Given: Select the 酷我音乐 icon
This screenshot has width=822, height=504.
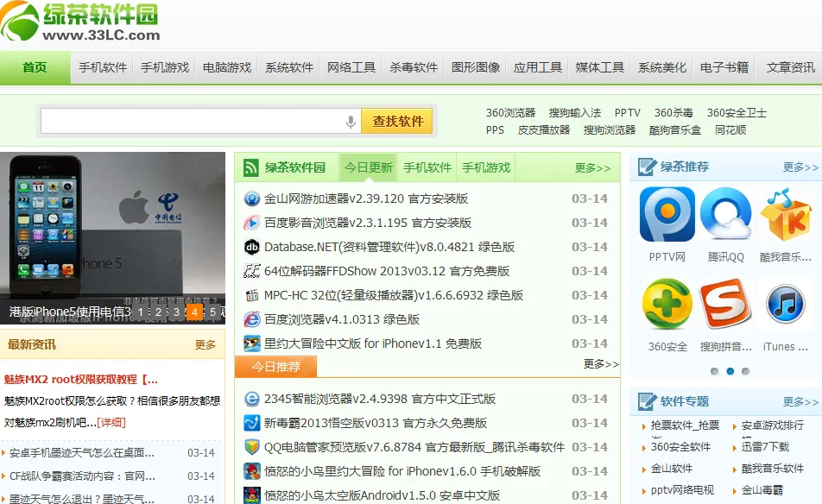Looking at the screenshot, I should (786, 215).
